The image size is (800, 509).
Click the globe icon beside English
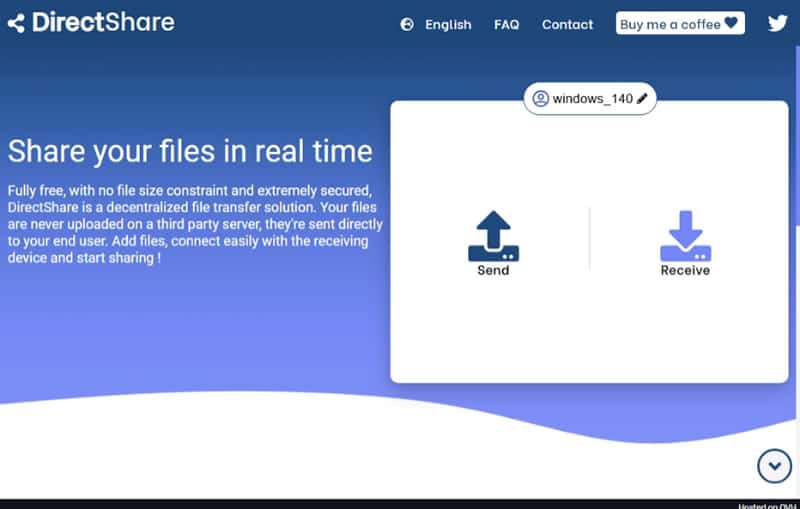407,25
